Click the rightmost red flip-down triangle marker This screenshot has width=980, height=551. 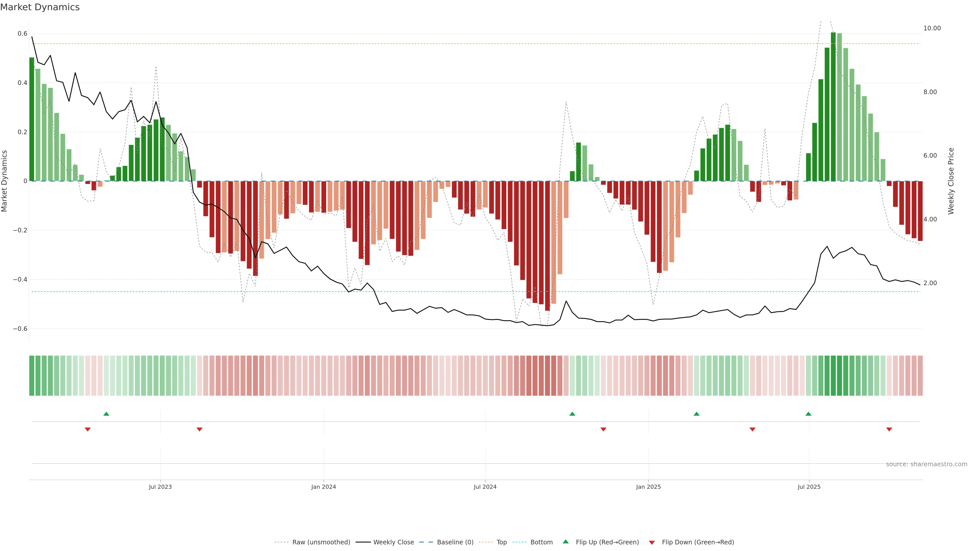click(x=889, y=429)
